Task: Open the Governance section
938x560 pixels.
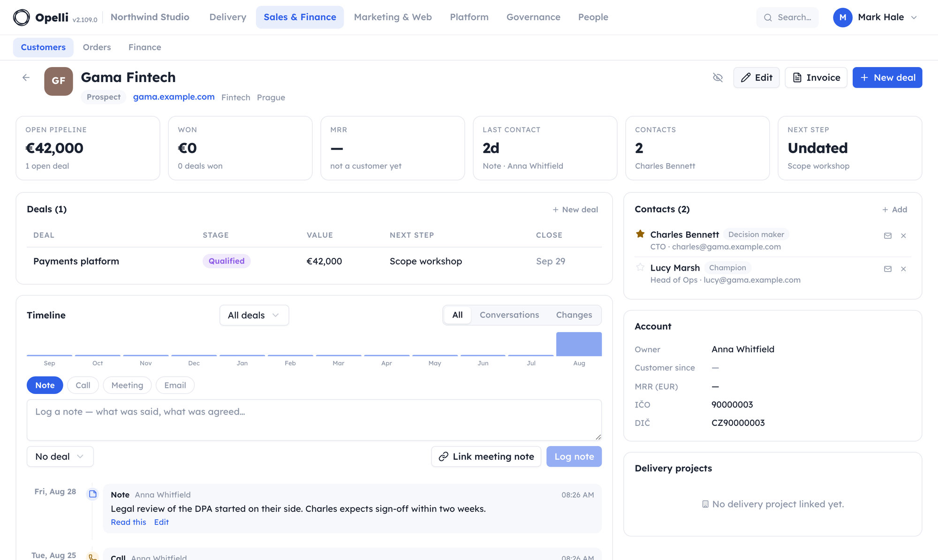Action: (x=533, y=17)
